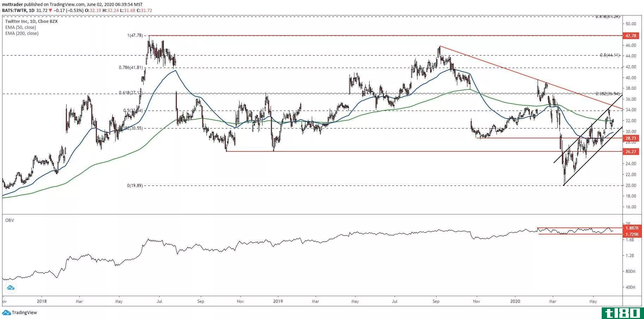Click the 1.2B OBV axis value
This screenshot has width=644, height=319.
tap(630, 256)
